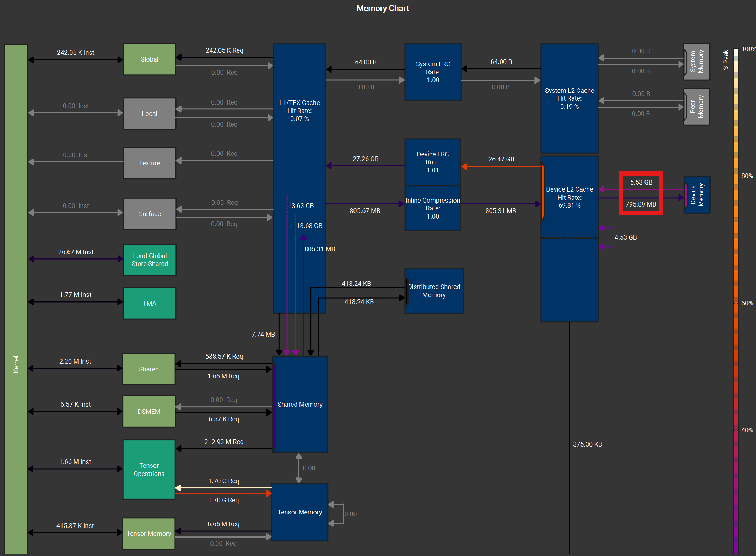756x556 pixels.
Task: Select the TMA unit block
Action: click(x=149, y=304)
